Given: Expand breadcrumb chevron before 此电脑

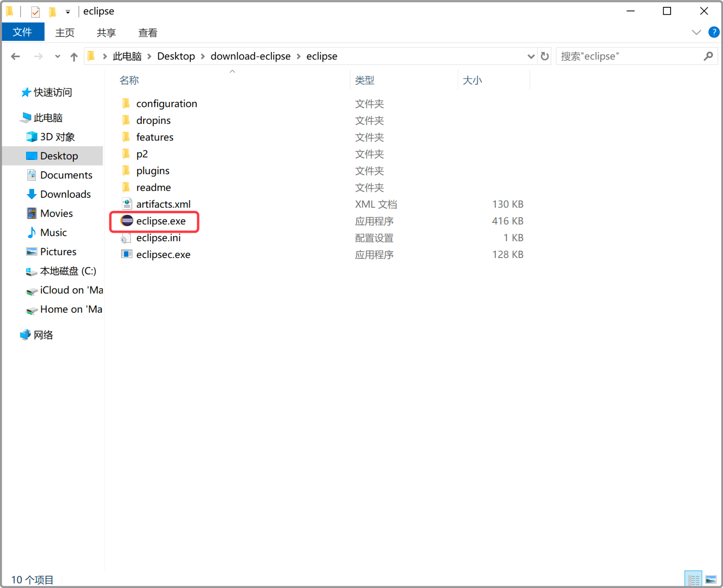Looking at the screenshot, I should (x=105, y=56).
